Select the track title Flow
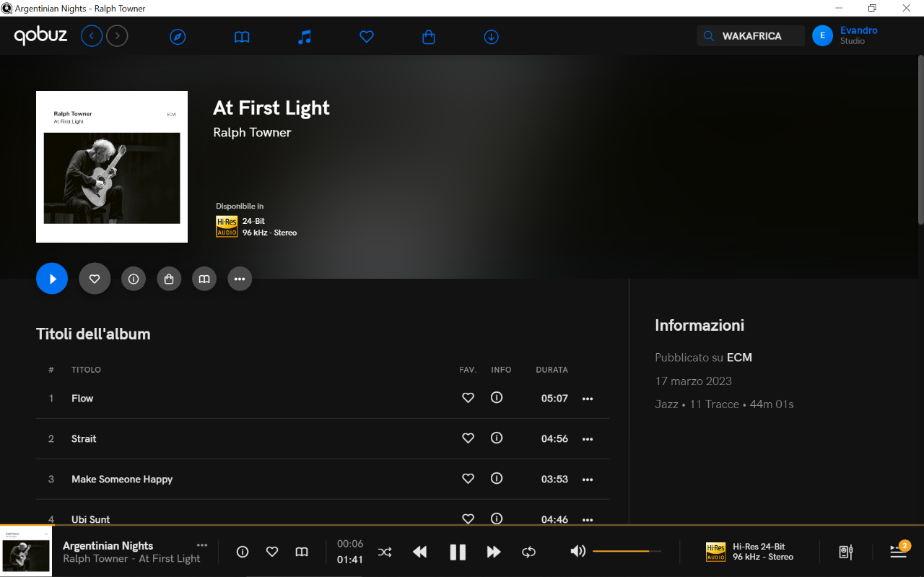Image resolution: width=924 pixels, height=577 pixels. [x=82, y=398]
